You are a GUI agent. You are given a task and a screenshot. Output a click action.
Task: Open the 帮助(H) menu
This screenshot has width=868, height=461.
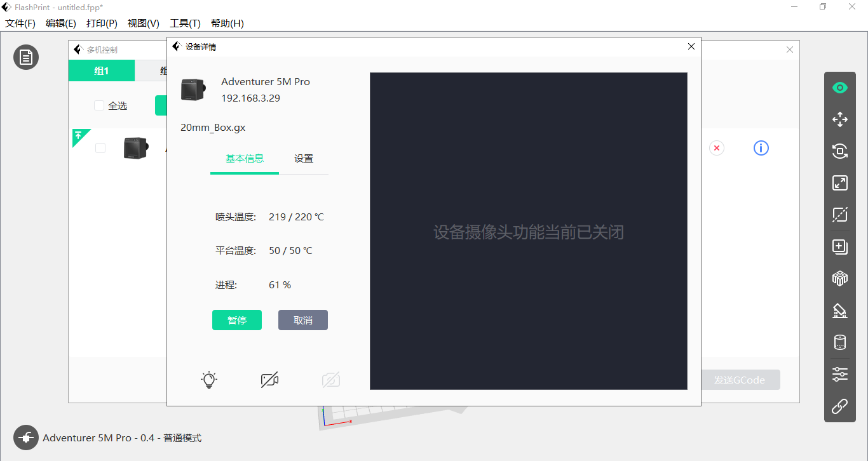(x=227, y=23)
